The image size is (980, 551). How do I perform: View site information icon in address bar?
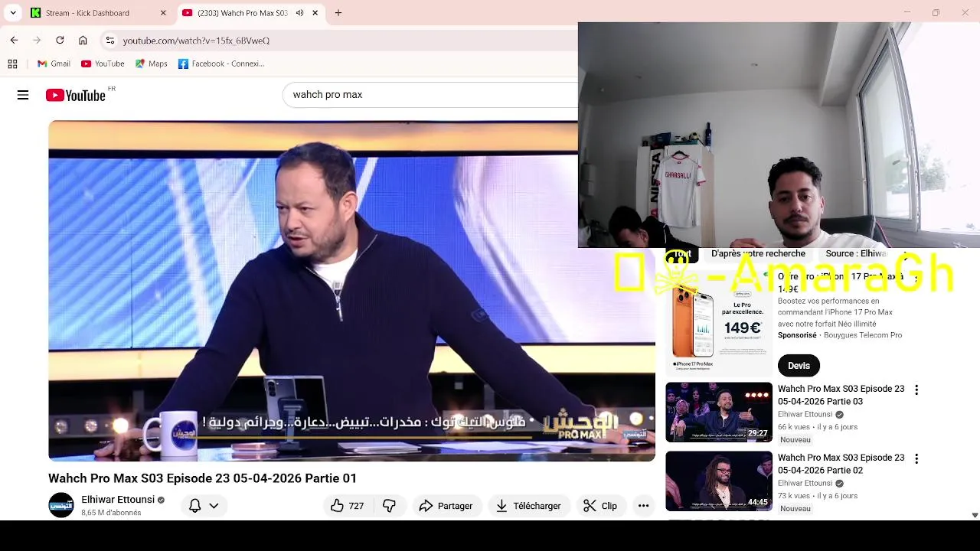(110, 41)
